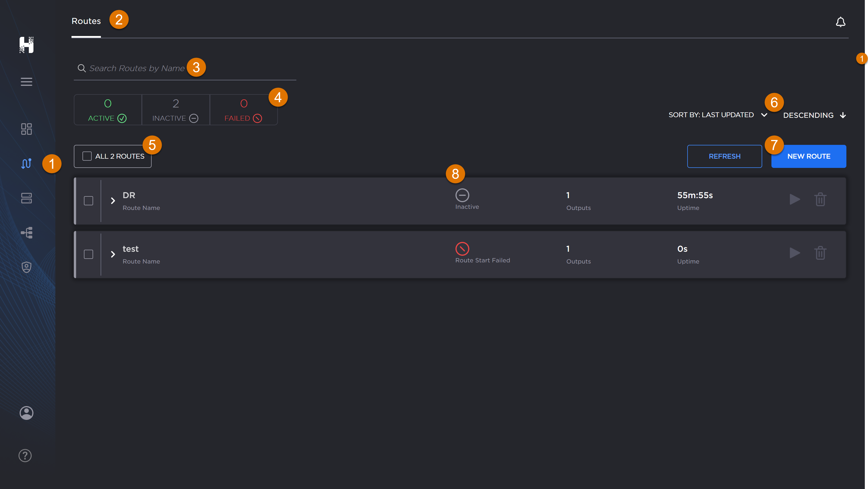Expand the test route details
Image resolution: width=868 pixels, height=489 pixels.
coord(113,254)
